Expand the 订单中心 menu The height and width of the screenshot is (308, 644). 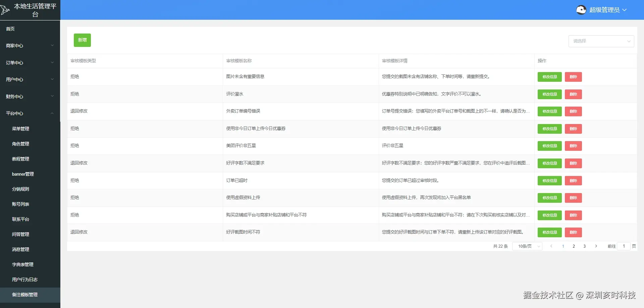coord(30,63)
